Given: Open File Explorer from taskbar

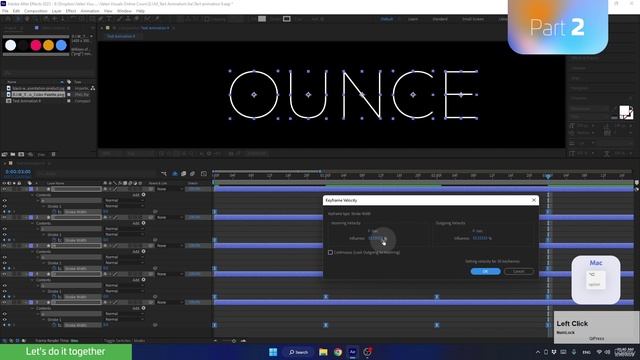Looking at the screenshot, I should click(323, 352).
